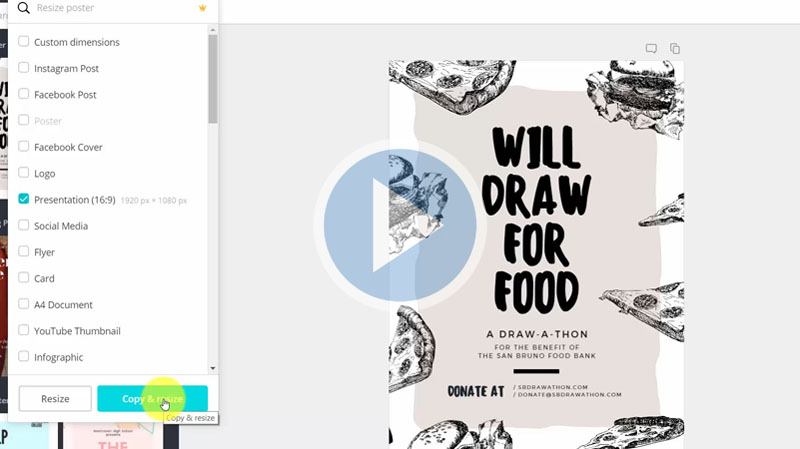Check the Logo size option
Image resolution: width=800 pixels, height=449 pixels.
(23, 173)
